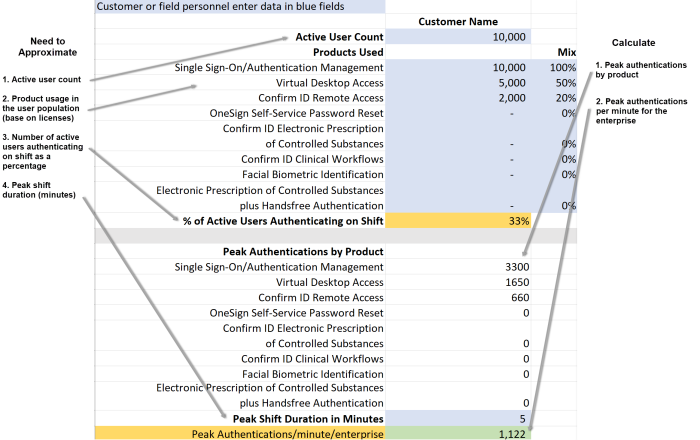Select the 50% Mix value cell
Image resolution: width=700 pixels, height=440 pixels.
[x=559, y=83]
